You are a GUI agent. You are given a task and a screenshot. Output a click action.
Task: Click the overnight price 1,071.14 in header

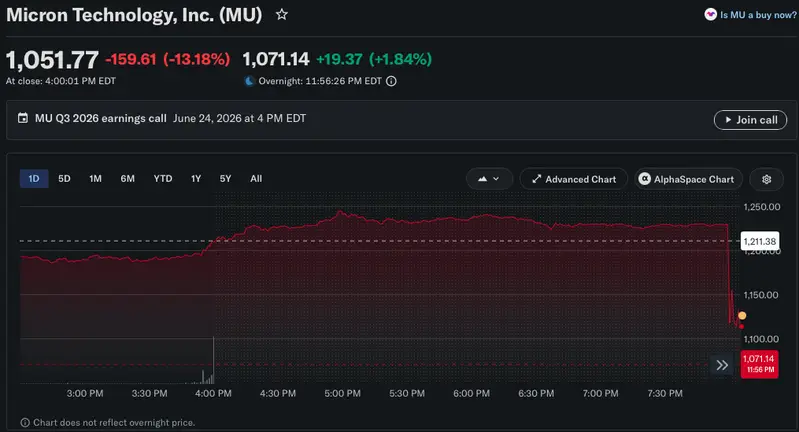click(x=276, y=59)
